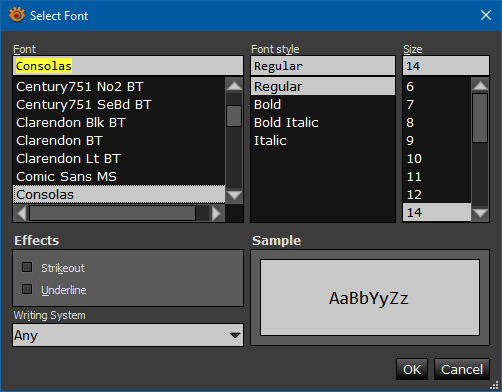
Task: Close the Select Font dialog
Action: point(486,15)
